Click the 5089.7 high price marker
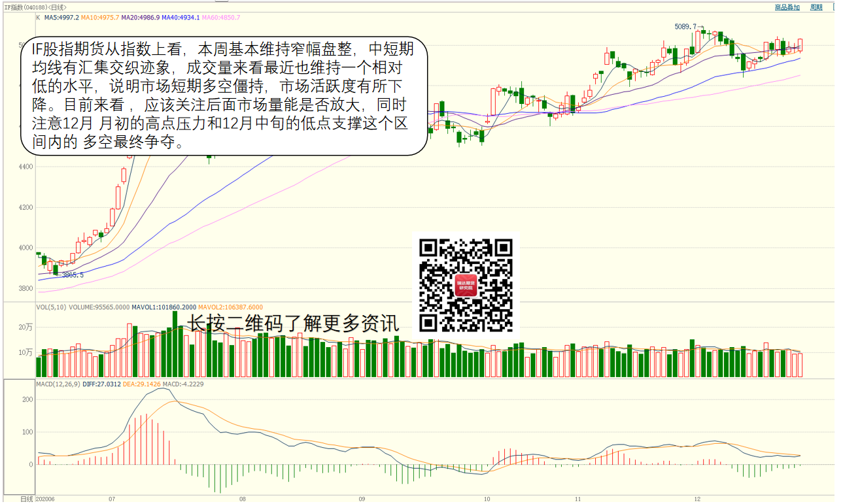The image size is (843, 504). (x=686, y=27)
